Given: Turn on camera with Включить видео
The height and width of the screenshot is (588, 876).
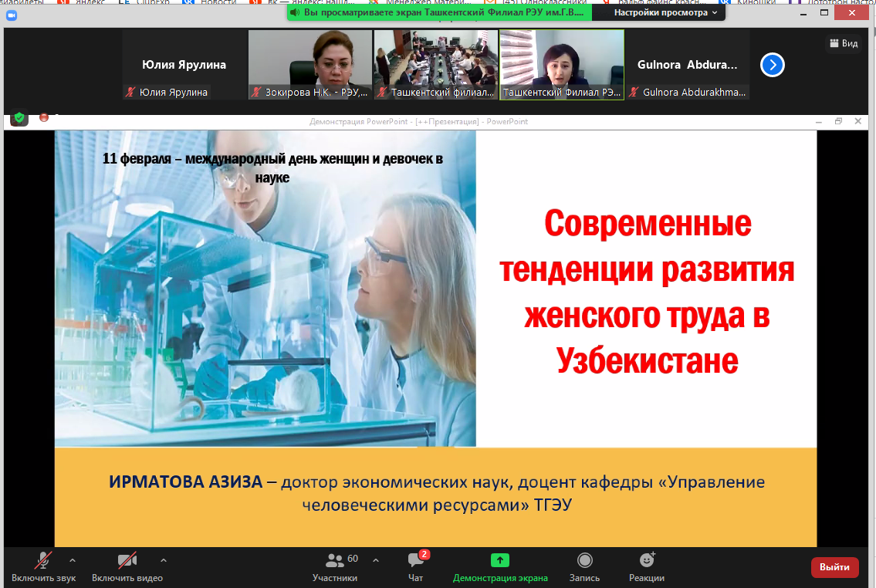Looking at the screenshot, I should click(127, 567).
